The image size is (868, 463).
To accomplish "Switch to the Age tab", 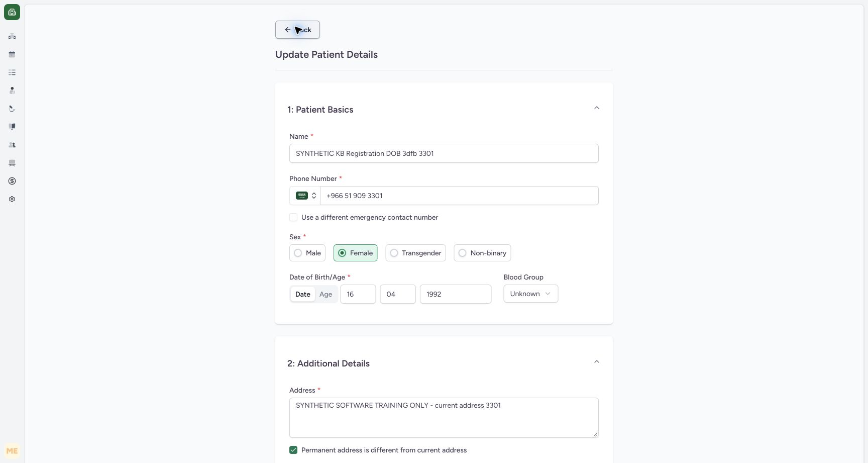I will [325, 294].
